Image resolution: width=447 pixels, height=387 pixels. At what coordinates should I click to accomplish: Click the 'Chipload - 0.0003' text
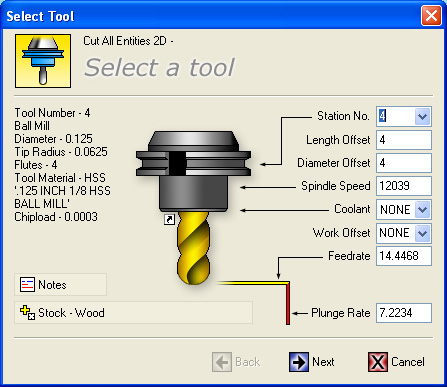coord(56,217)
